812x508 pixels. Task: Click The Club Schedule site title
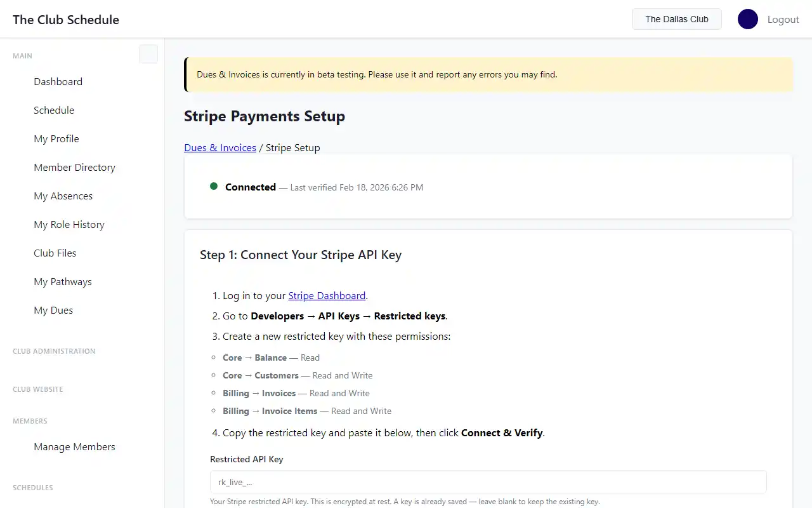[x=66, y=20]
